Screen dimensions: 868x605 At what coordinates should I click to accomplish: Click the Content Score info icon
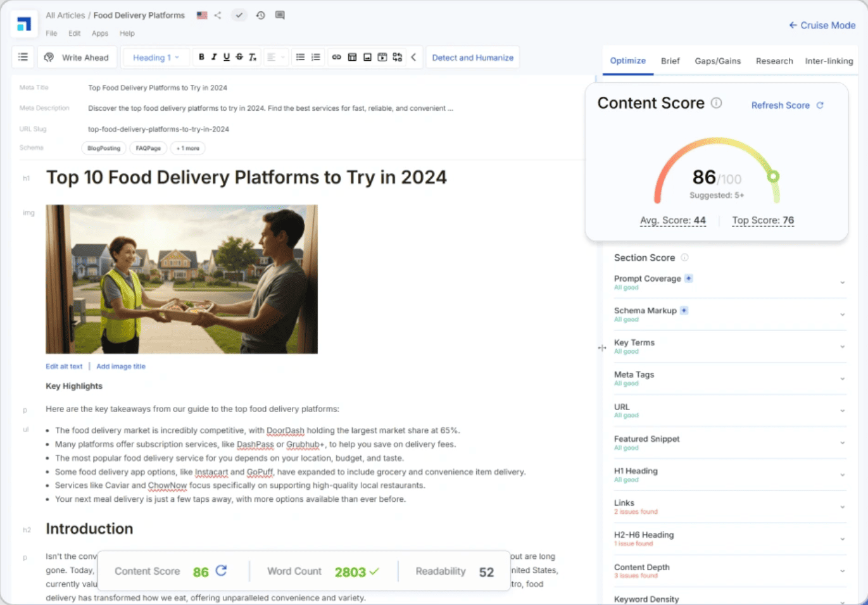coord(716,103)
